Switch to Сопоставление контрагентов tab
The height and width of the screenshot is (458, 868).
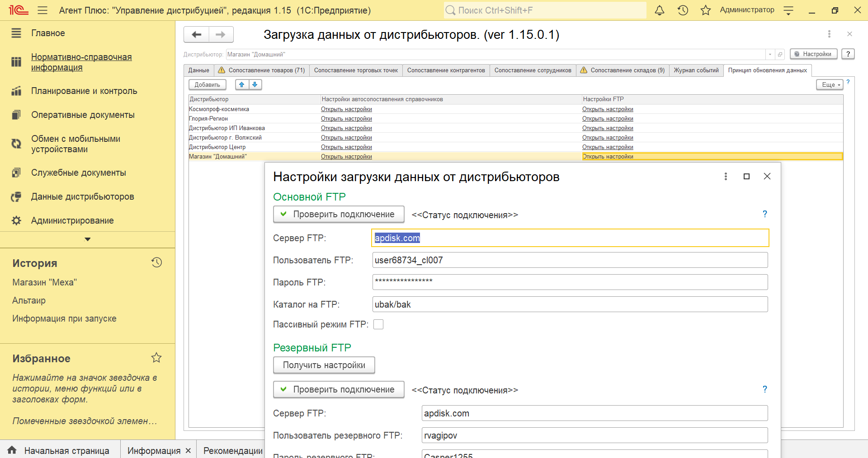(x=446, y=70)
